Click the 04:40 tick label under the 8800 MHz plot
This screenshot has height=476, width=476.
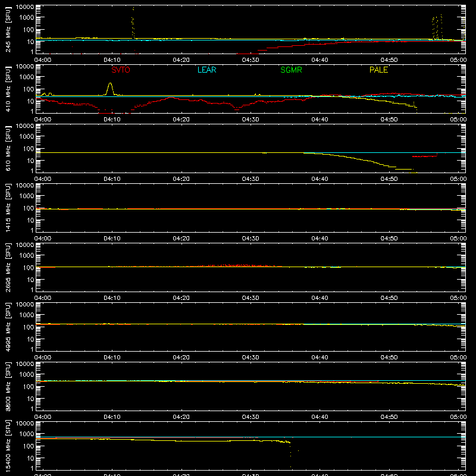click(320, 417)
